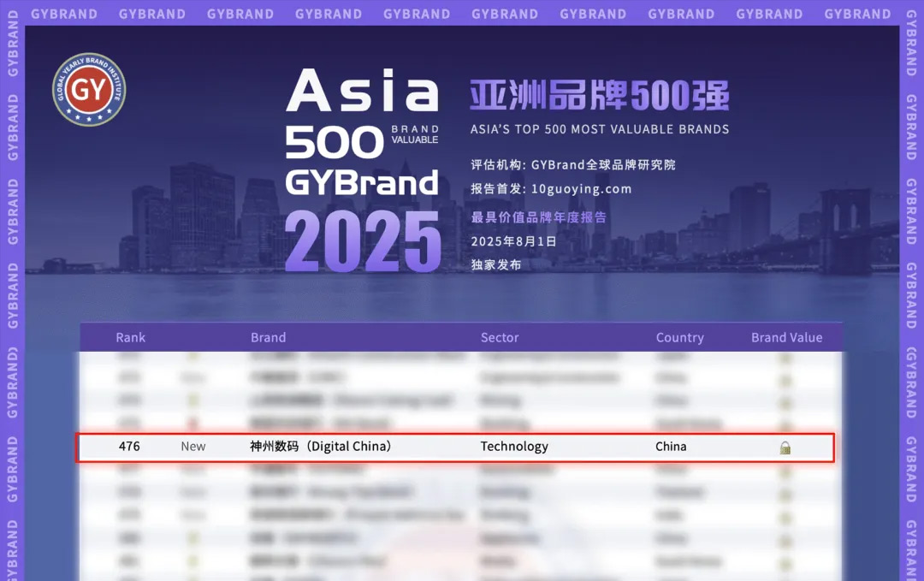Screen dimensions: 924x581
Task: Open sorting on the Rank column header
Action: click(130, 337)
